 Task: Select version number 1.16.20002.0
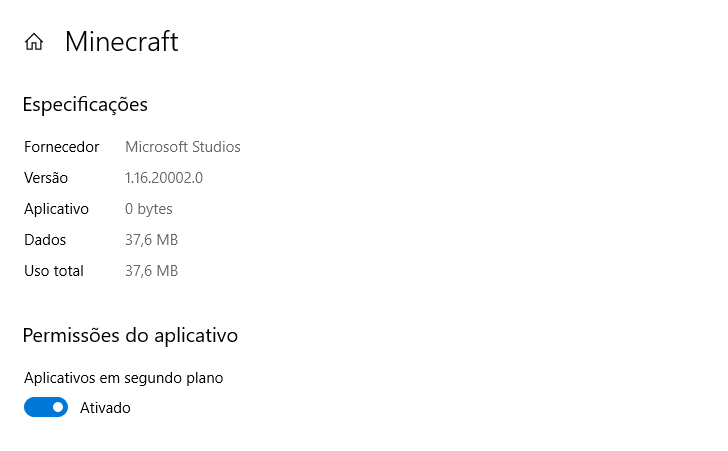(x=164, y=178)
